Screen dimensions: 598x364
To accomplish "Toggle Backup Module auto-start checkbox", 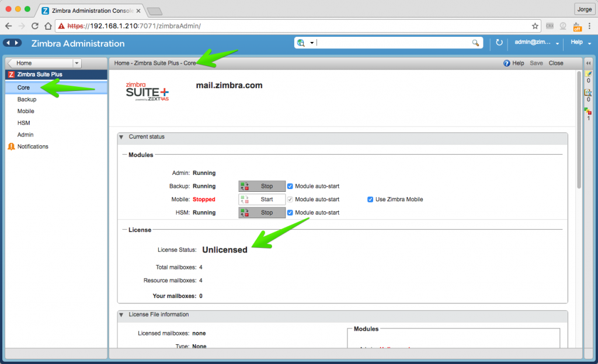I will coord(290,186).
